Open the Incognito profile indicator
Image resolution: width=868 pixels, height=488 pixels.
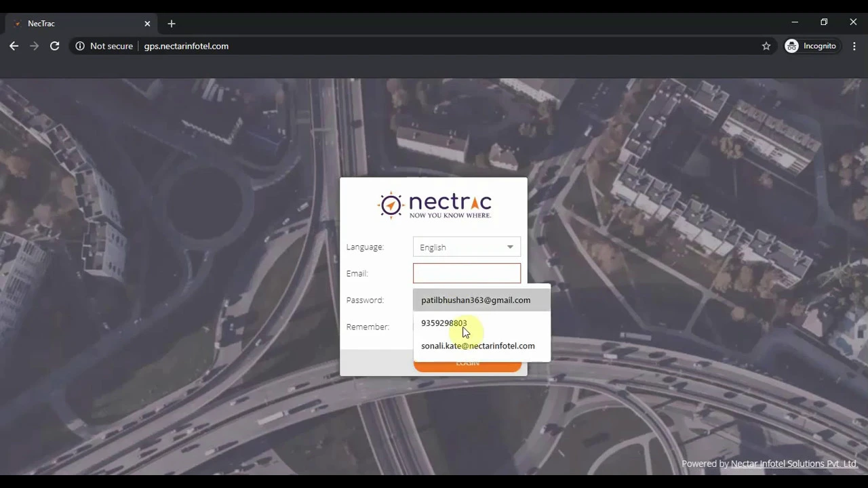811,46
